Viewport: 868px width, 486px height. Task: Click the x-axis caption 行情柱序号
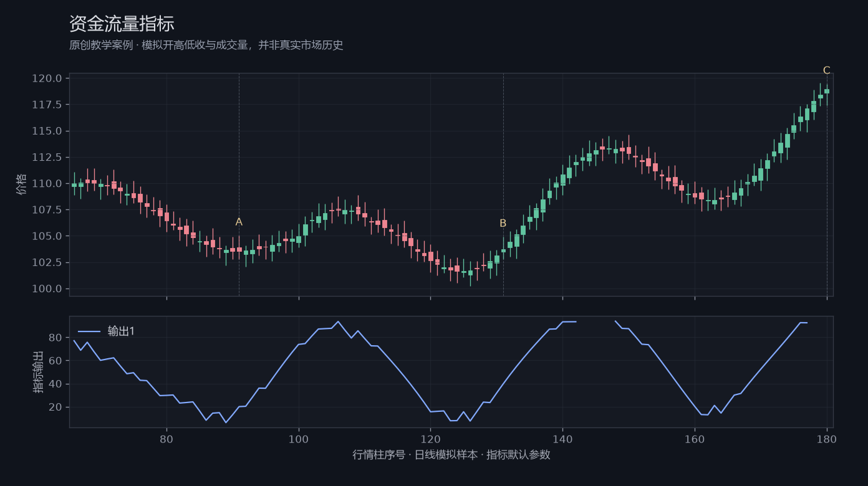pyautogui.click(x=451, y=455)
